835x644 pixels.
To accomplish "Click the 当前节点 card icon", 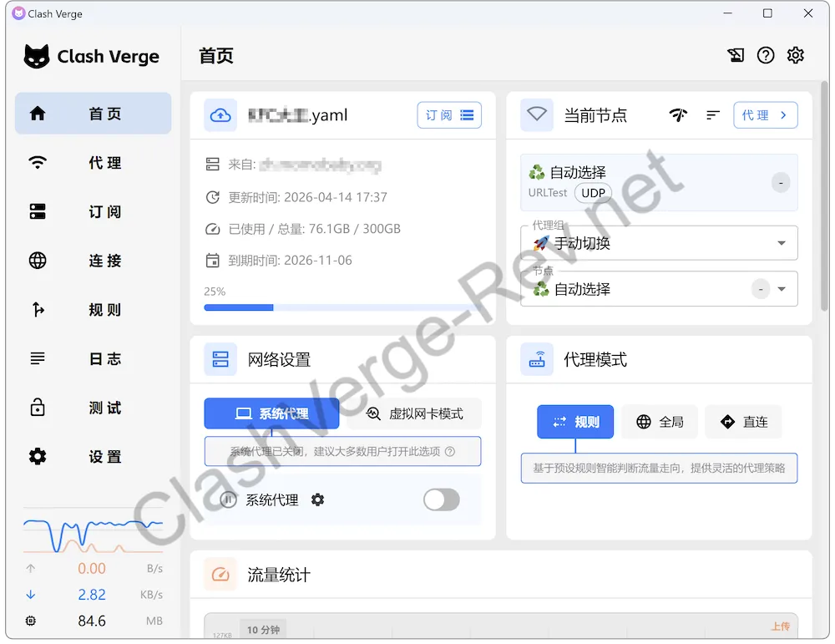I will tap(537, 115).
